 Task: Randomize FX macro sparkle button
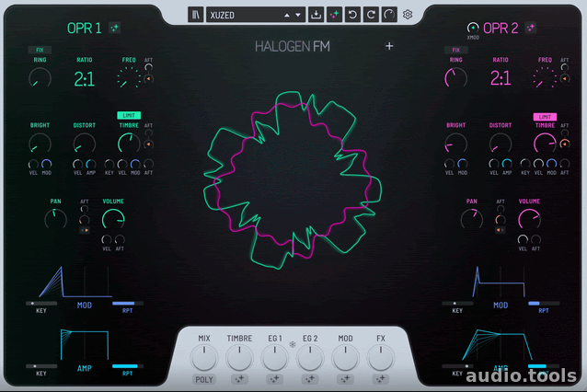pos(381,380)
